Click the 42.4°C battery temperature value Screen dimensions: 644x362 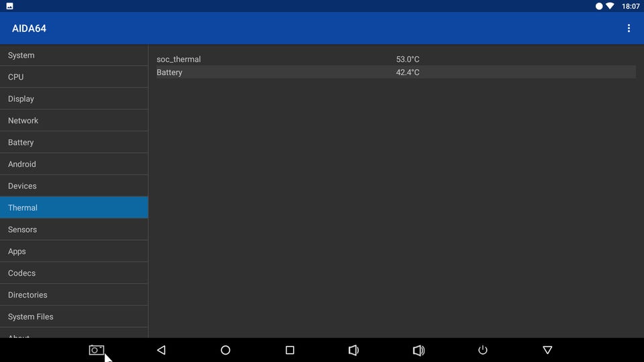[407, 72]
